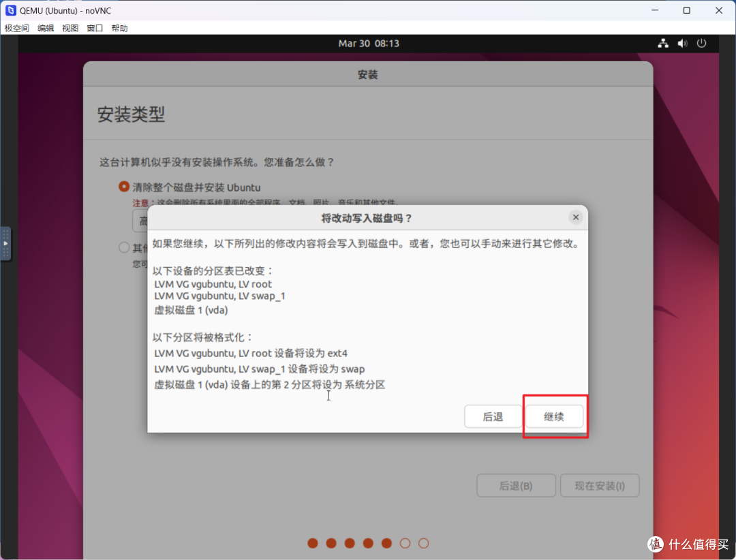This screenshot has height=560, width=736.
Task: Click the 安装 window title
Action: pyautogui.click(x=367, y=75)
